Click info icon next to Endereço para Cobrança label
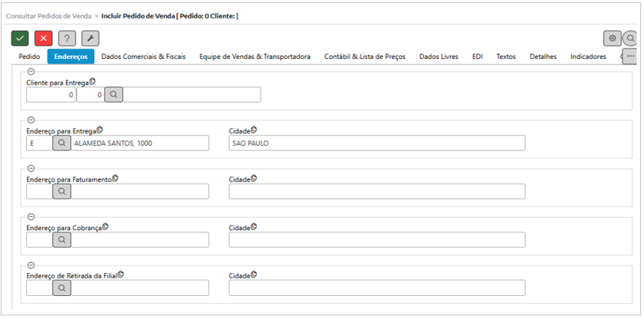The height and width of the screenshot is (319, 644). coord(105,226)
